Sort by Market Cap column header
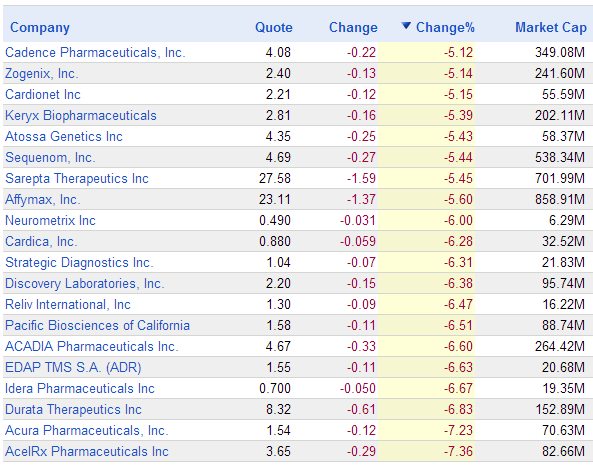The image size is (593, 466). (551, 28)
